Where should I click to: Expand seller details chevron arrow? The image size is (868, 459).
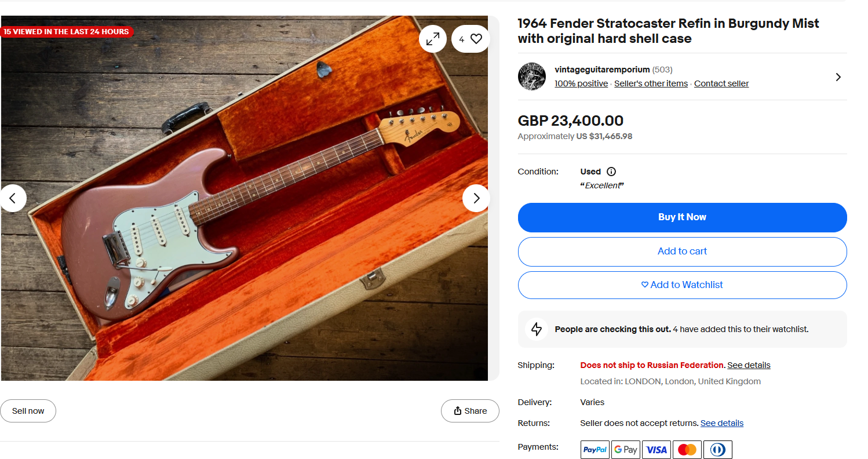tap(838, 77)
